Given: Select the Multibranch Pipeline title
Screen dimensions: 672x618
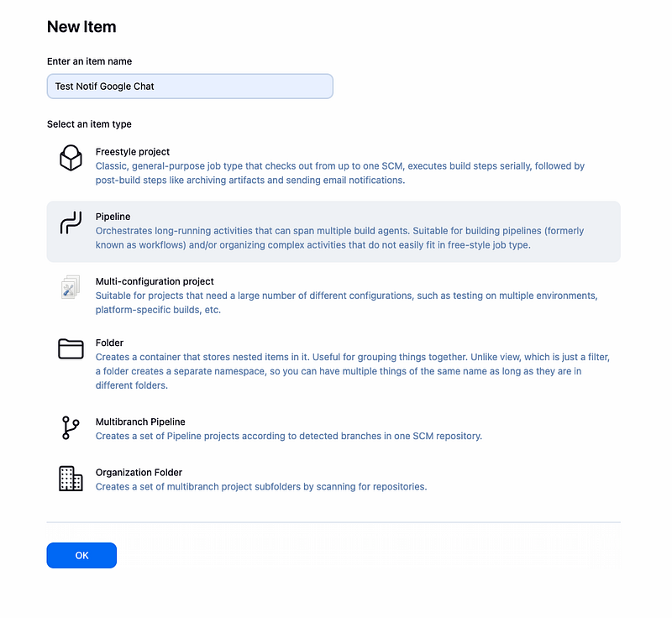Looking at the screenshot, I should [140, 422].
